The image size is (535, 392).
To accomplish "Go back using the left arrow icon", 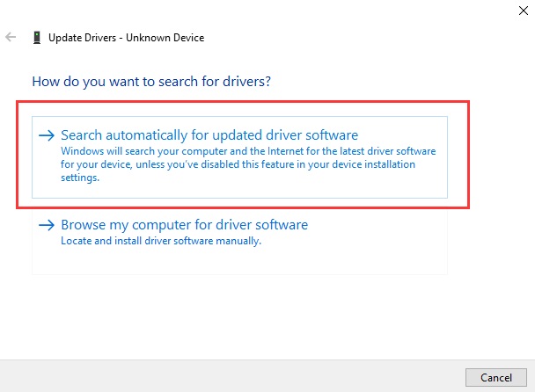I will click(x=11, y=37).
